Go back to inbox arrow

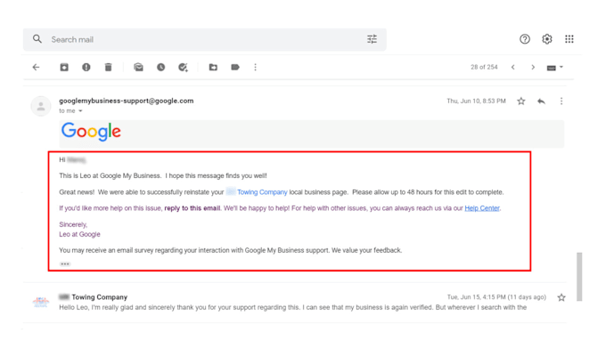36,67
